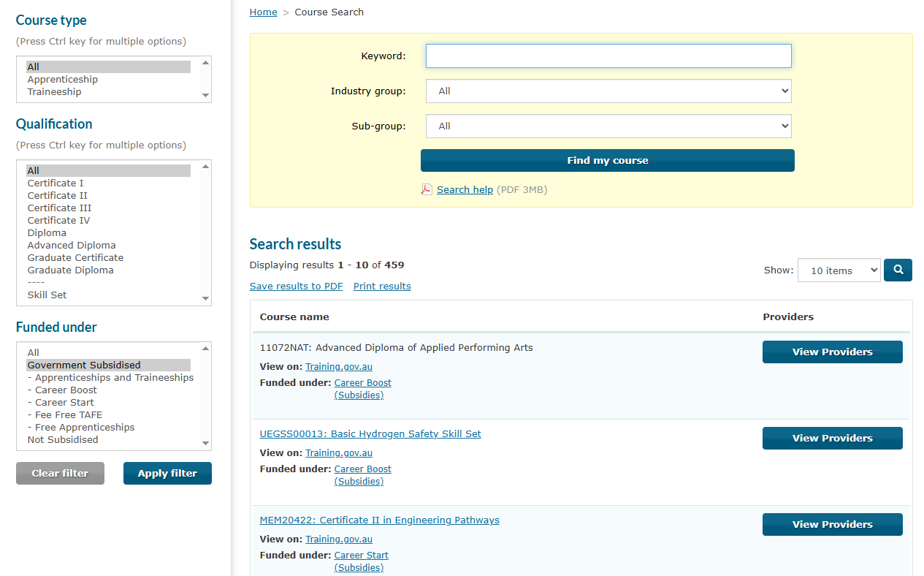The height and width of the screenshot is (576, 924).
Task: Click Funded under list scroll-down arrow
Action: coord(205,444)
